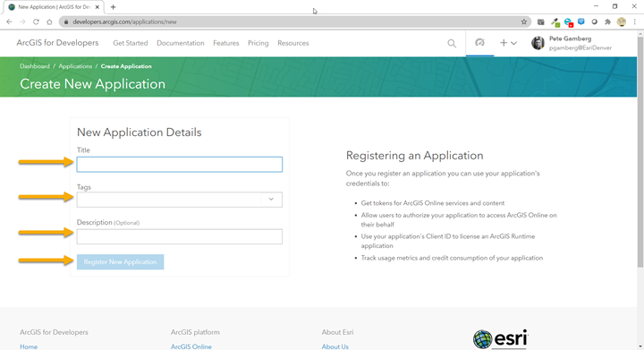Close the New Application browser tab
Screen dimensions: 644x350
click(x=97, y=7)
